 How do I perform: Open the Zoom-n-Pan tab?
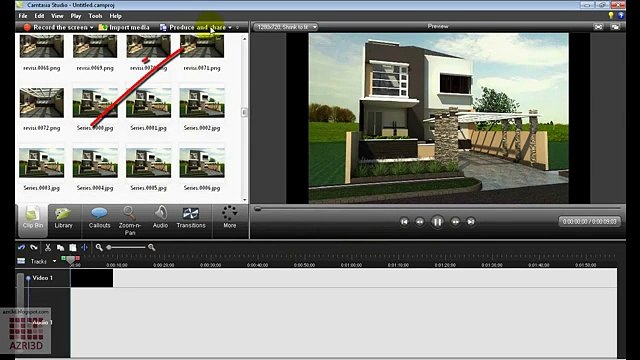pos(130,221)
